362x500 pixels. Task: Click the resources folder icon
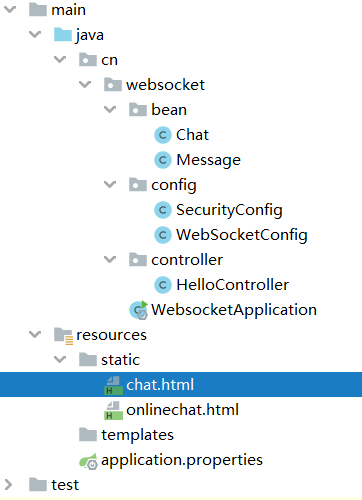tap(63, 335)
